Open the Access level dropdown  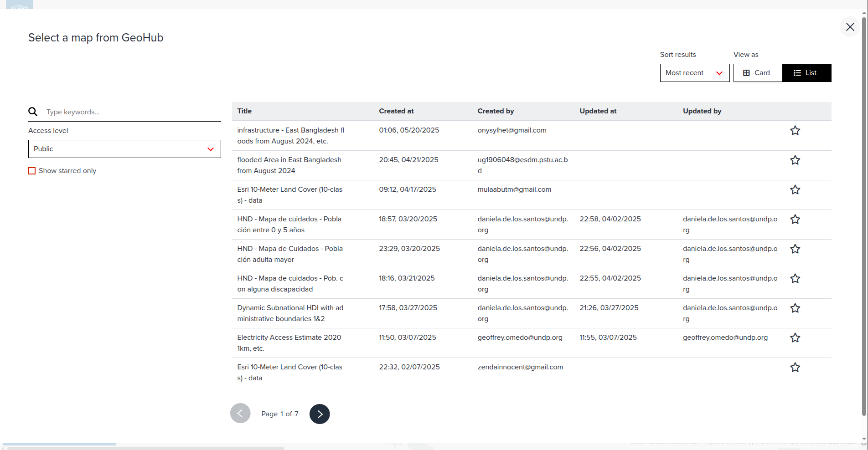click(x=124, y=149)
